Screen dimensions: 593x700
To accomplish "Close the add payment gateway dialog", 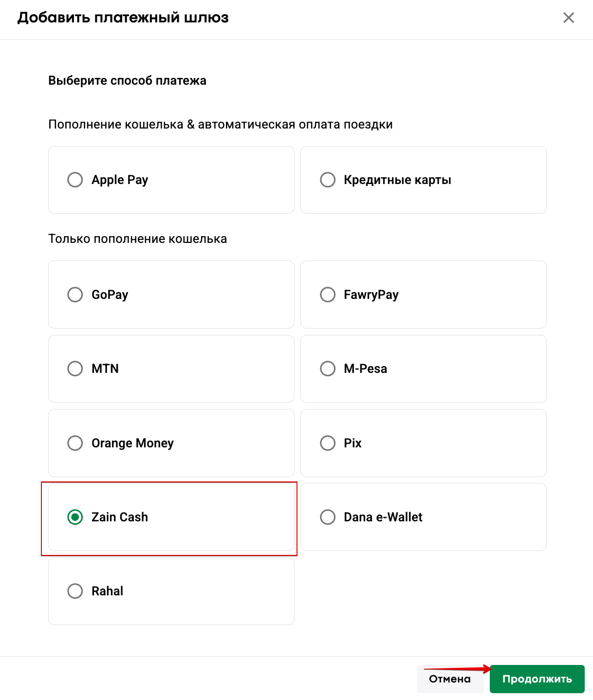I will pos(568,18).
